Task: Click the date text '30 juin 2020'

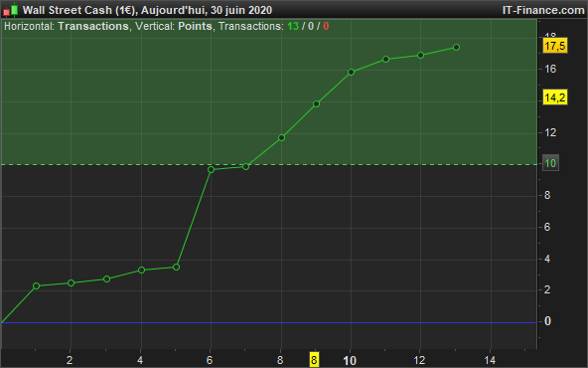Action: [x=241, y=10]
